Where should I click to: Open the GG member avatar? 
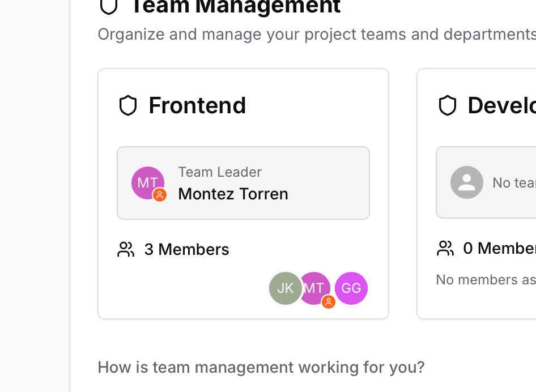pos(351,288)
